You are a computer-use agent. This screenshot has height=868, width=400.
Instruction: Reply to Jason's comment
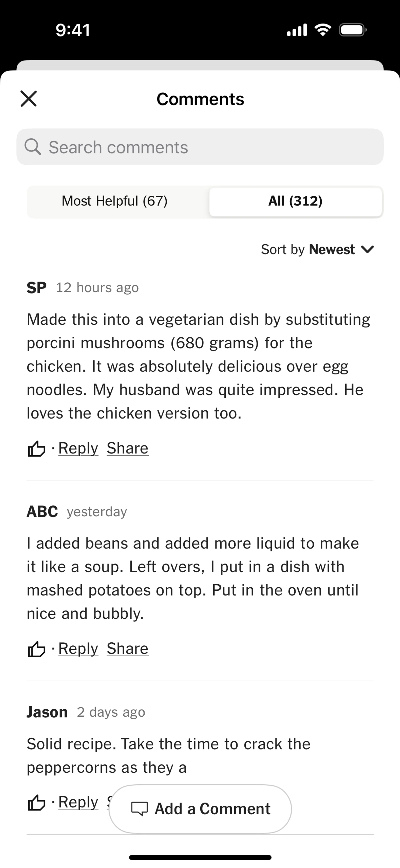click(x=78, y=802)
